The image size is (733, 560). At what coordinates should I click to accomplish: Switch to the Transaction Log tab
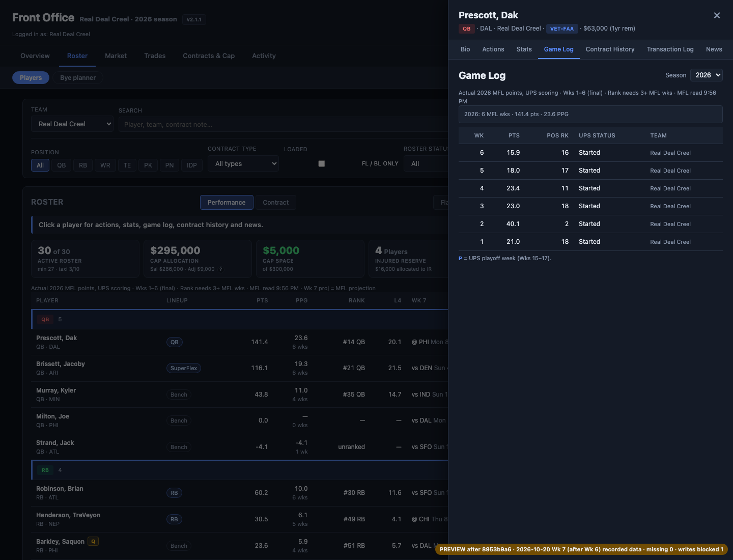click(x=670, y=49)
